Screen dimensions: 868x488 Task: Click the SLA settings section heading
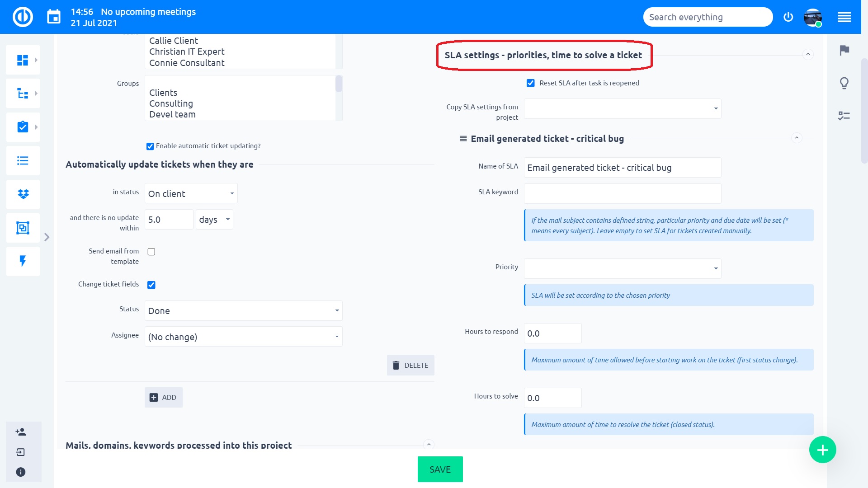543,55
